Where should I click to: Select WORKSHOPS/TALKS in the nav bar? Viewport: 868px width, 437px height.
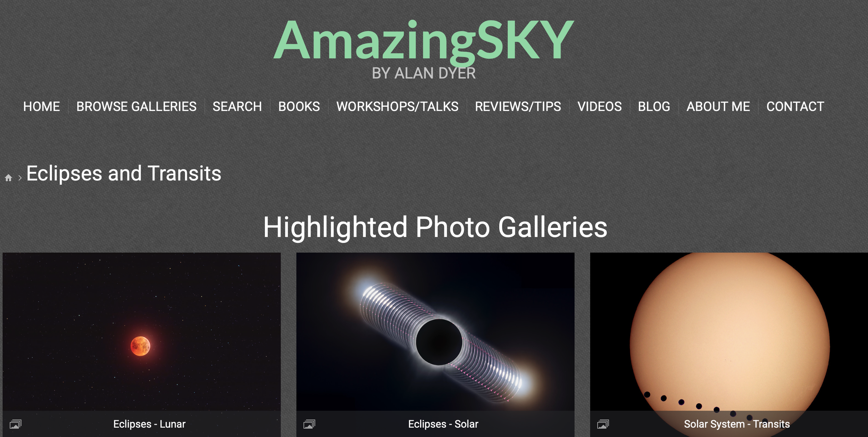397,106
